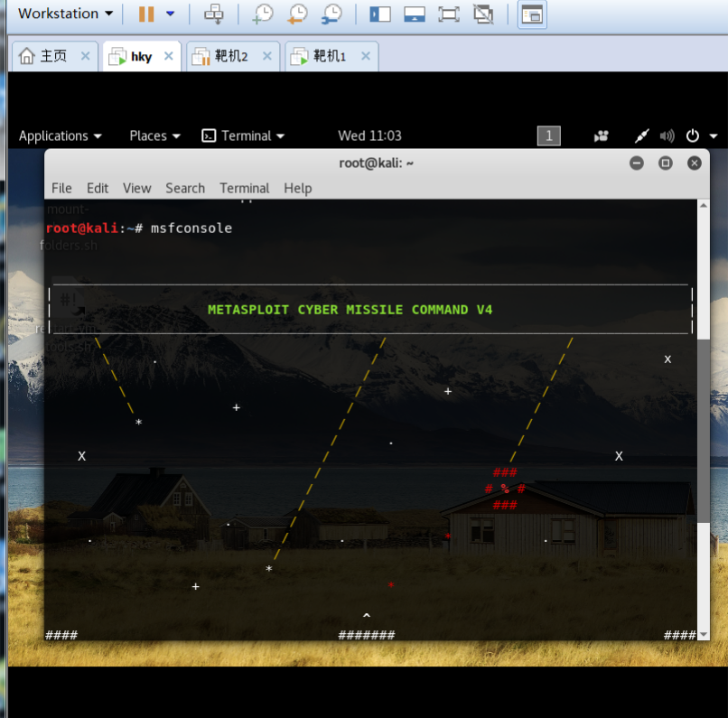This screenshot has height=718, width=728.
Task: Open the Places menu
Action: (x=154, y=135)
